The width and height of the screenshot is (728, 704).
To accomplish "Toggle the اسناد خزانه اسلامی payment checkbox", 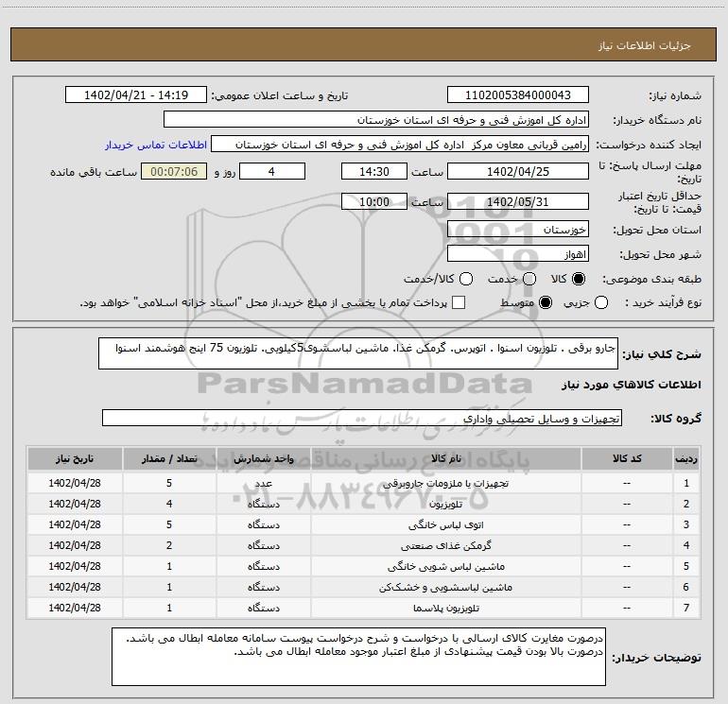I will point(459,302).
